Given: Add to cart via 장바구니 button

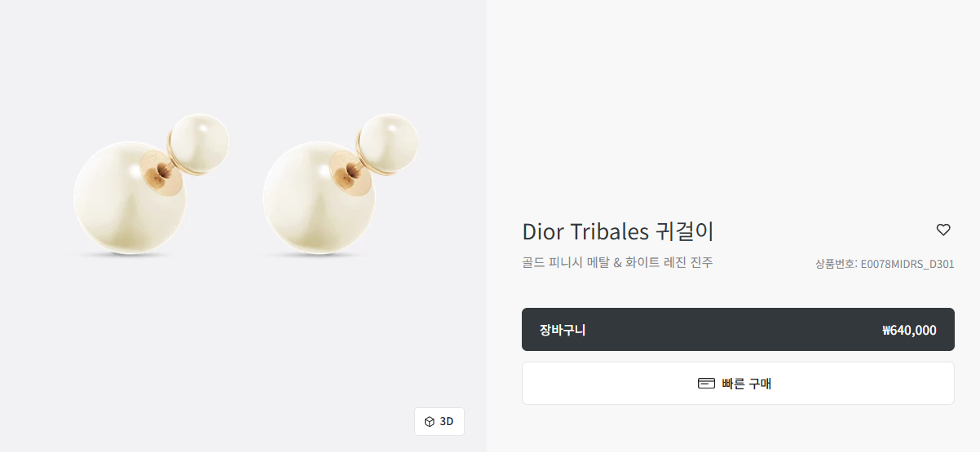Looking at the screenshot, I should (x=738, y=330).
